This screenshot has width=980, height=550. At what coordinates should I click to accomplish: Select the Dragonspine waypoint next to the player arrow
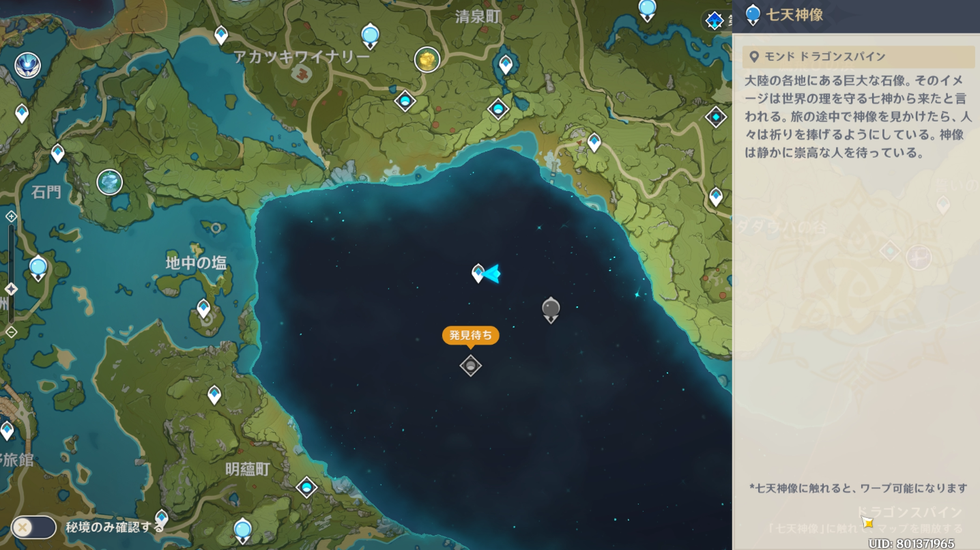478,274
